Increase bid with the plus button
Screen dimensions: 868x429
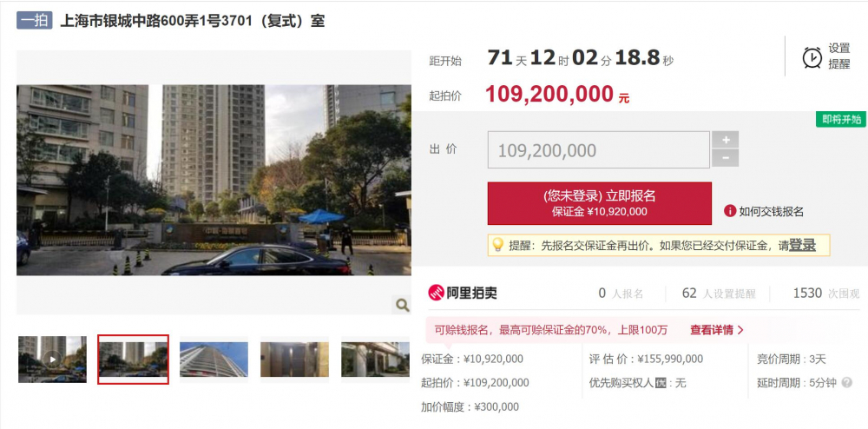pos(725,140)
